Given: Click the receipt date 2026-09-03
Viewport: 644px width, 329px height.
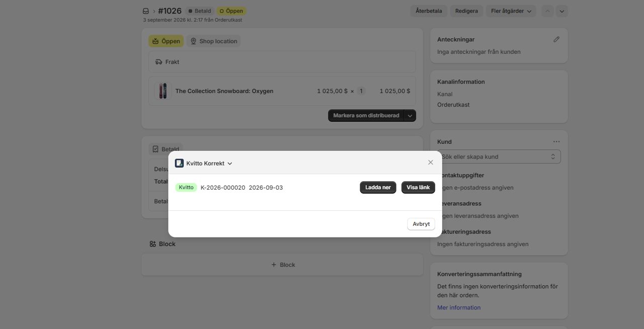Looking at the screenshot, I should 266,188.
